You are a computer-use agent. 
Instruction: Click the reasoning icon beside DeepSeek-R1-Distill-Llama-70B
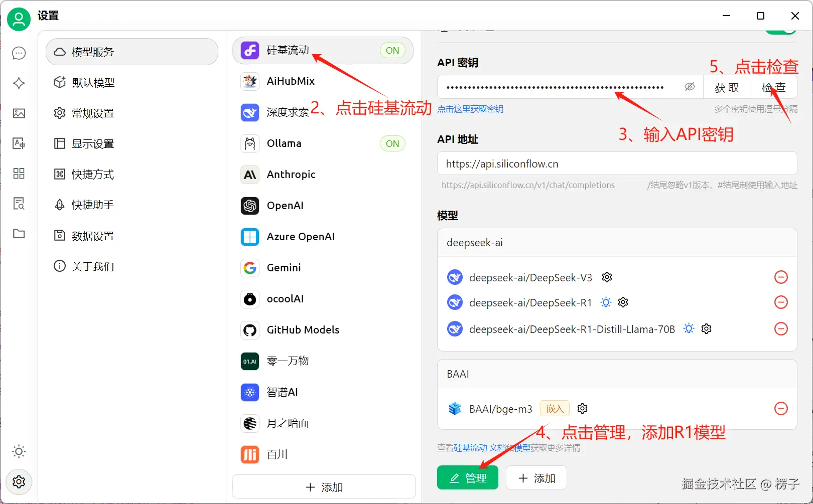[689, 329]
